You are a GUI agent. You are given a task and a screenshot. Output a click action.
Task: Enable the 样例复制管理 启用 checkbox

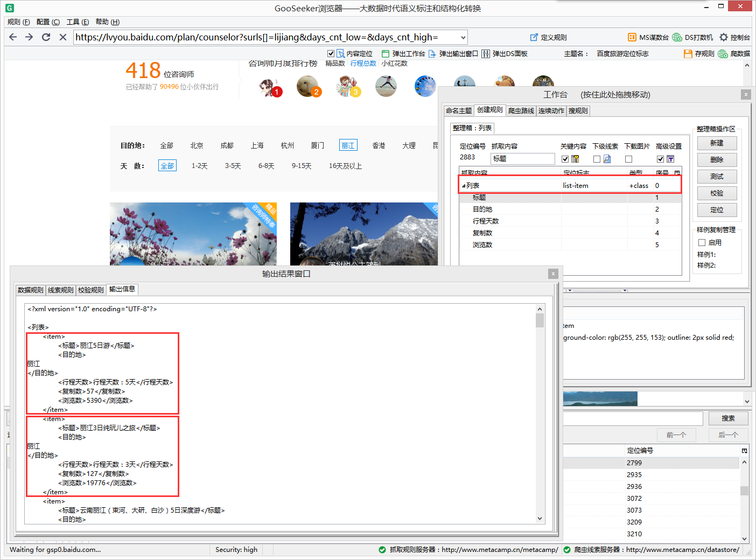click(x=702, y=243)
